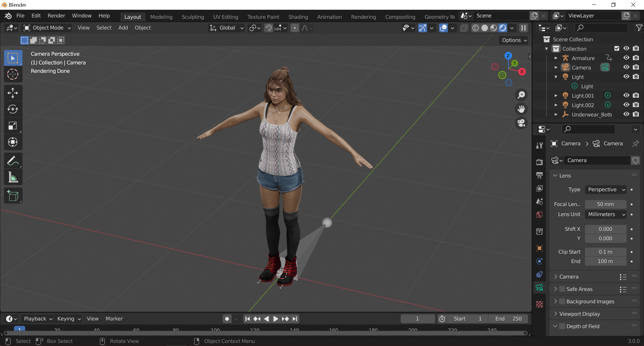The width and height of the screenshot is (644, 346).
Task: Click the zoom viewport gizmo icon
Action: coord(521,95)
